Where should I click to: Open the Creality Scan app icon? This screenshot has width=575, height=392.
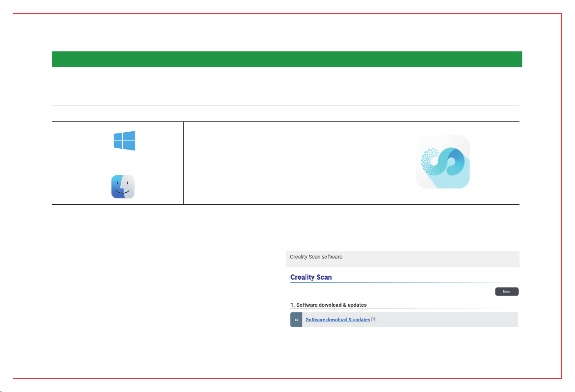point(443,162)
